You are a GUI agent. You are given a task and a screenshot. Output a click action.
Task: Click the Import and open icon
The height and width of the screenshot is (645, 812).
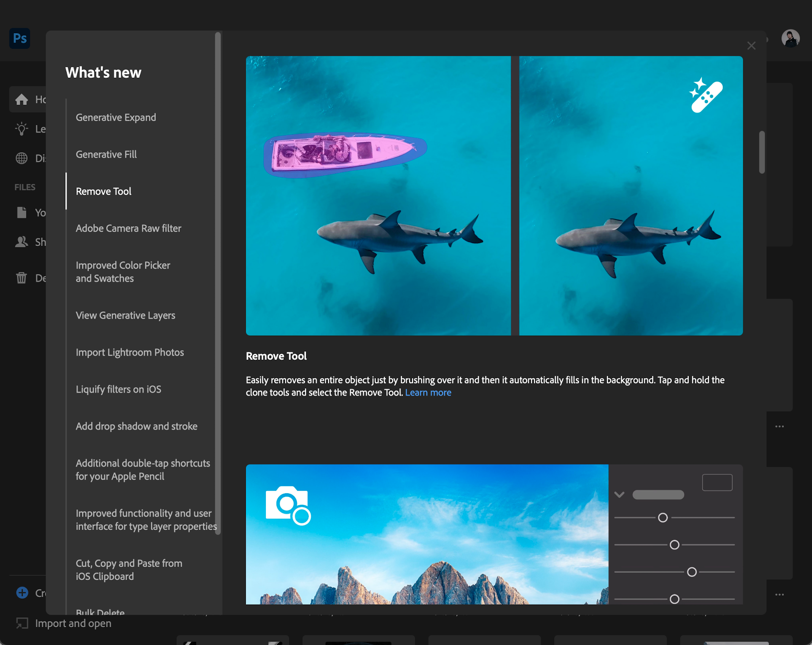(x=22, y=623)
